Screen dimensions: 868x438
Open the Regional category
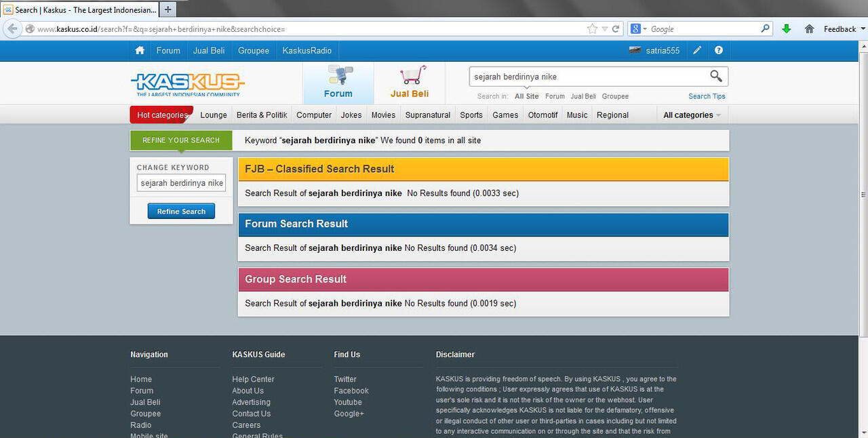pos(613,115)
